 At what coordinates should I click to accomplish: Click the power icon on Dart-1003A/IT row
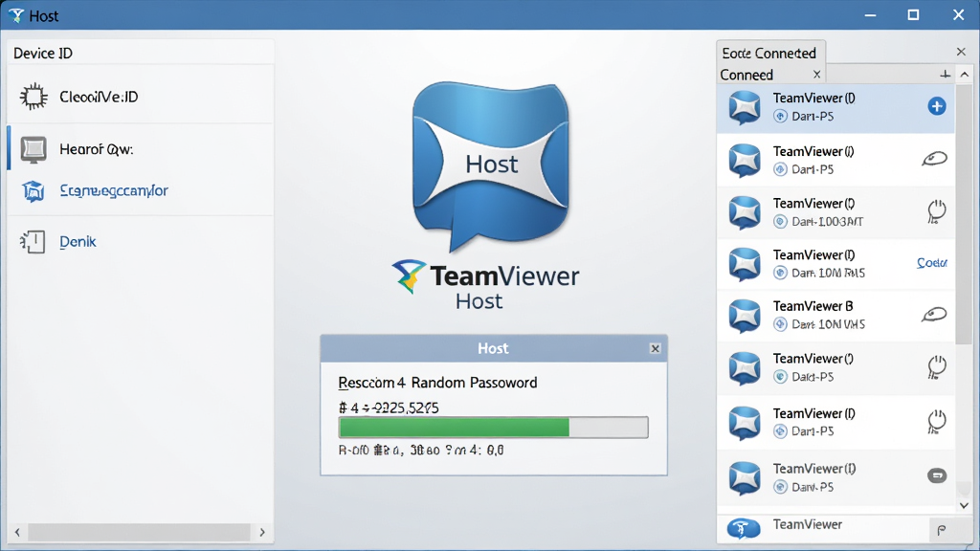[936, 211]
